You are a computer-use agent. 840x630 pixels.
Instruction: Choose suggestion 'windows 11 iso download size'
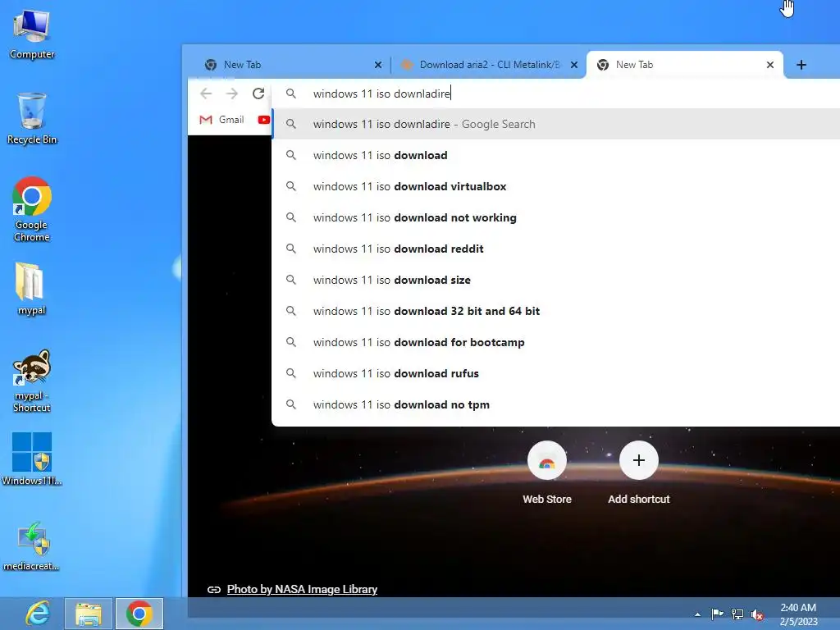(x=556, y=280)
